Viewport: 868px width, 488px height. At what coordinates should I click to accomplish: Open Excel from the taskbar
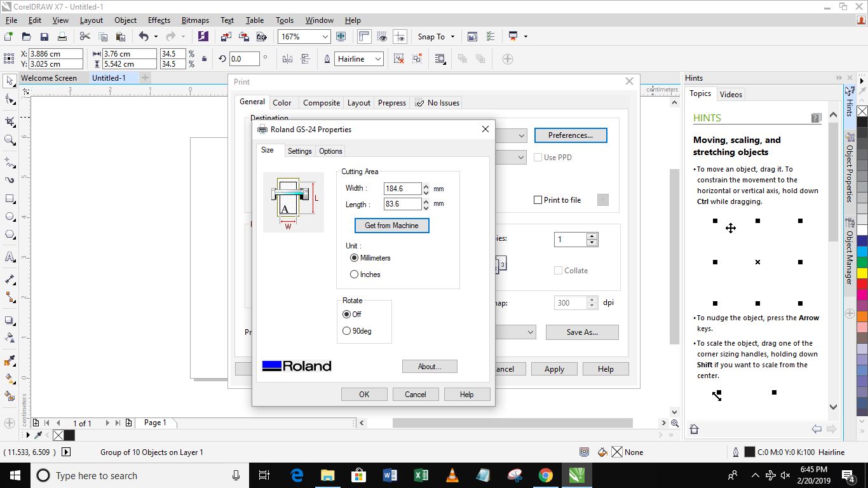[421, 475]
